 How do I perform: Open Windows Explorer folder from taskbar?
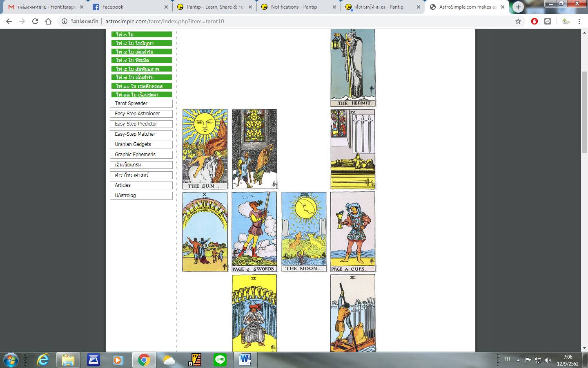(68, 360)
